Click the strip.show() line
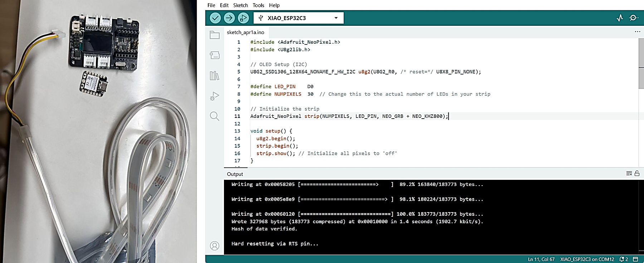Viewport: 644px width, 263px height. click(x=327, y=153)
